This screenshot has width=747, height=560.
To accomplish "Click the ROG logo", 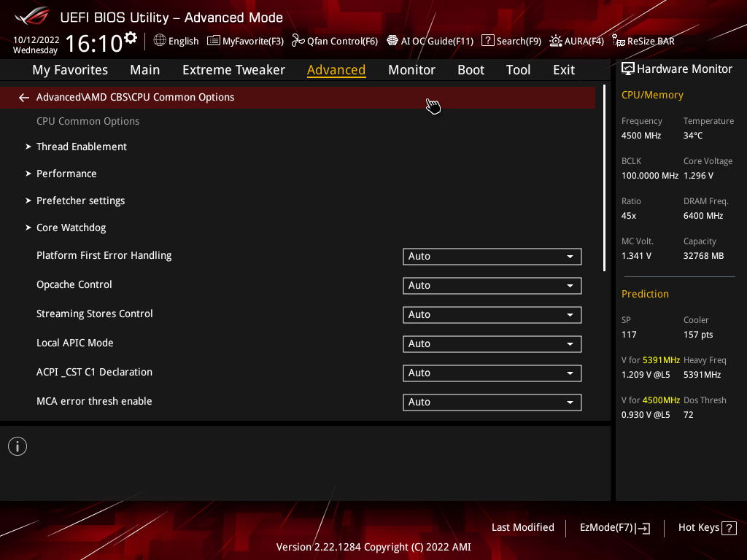I will (32, 16).
